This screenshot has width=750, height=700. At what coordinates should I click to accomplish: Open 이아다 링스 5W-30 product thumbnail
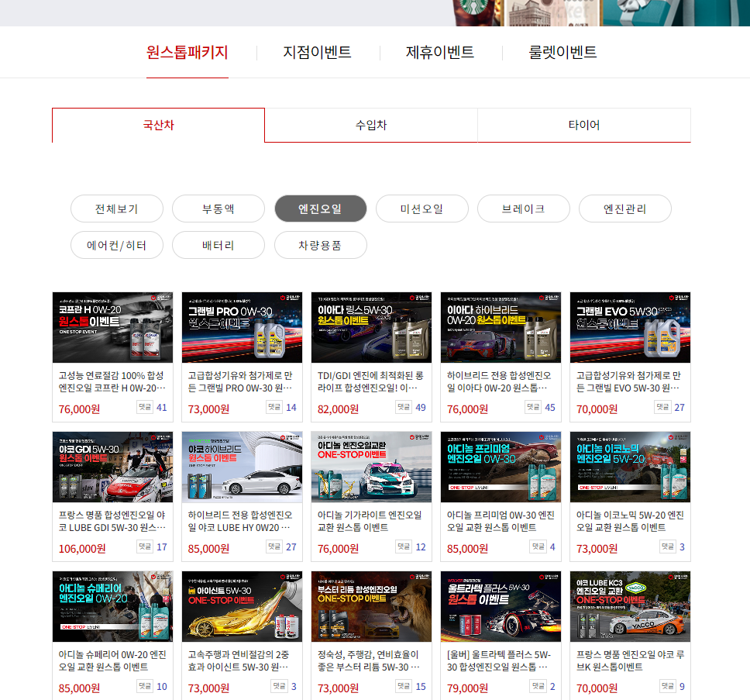click(x=371, y=327)
